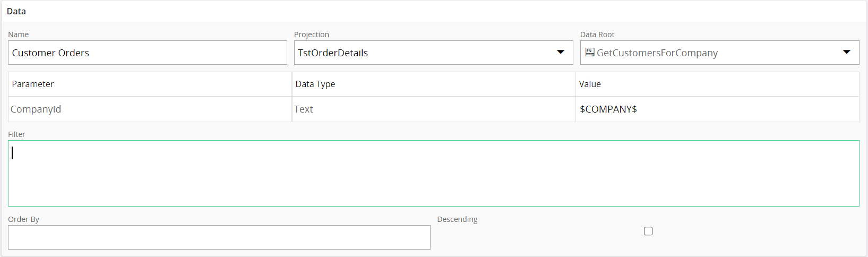Expand the Data Root dropdown arrow

[847, 52]
